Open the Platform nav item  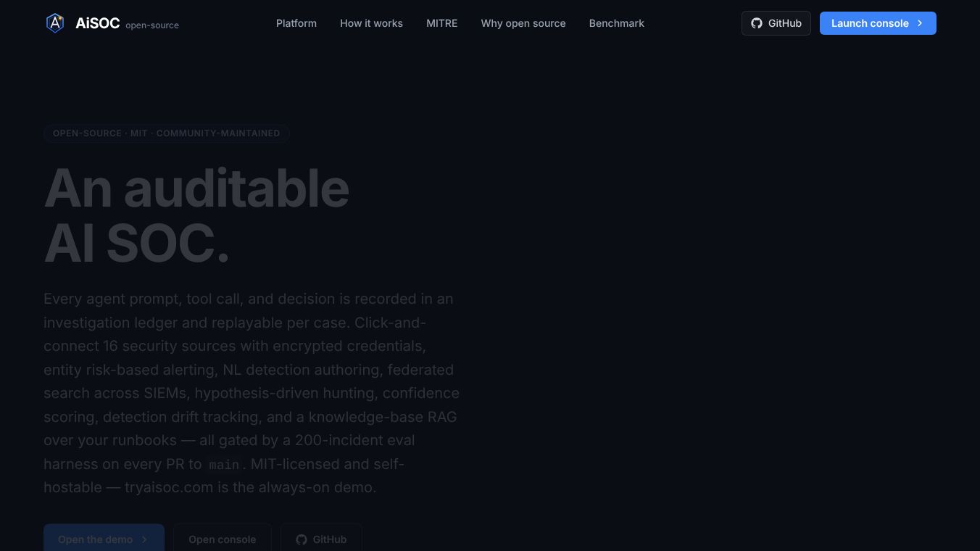(x=296, y=23)
